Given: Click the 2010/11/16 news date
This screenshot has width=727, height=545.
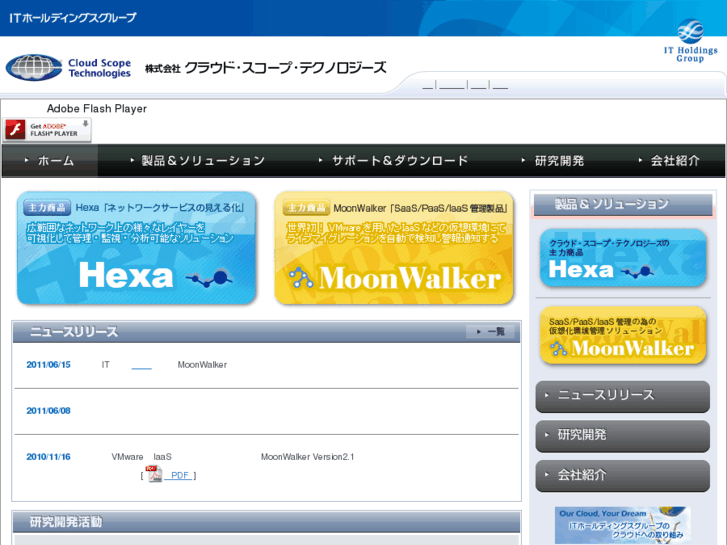Looking at the screenshot, I should point(48,457).
